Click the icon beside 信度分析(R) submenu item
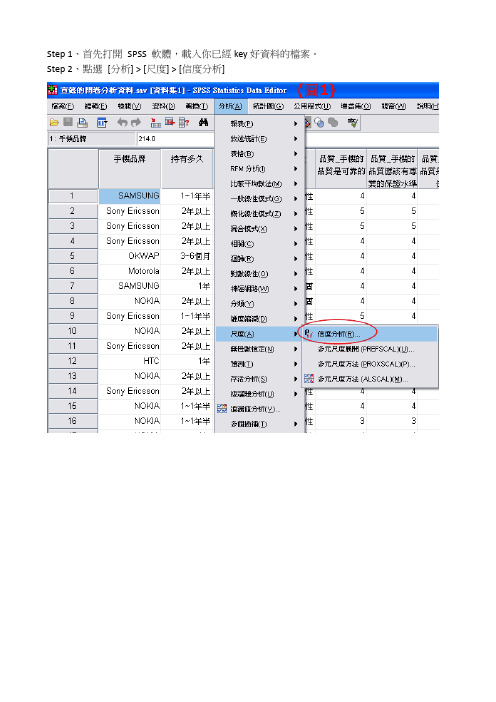The width and height of the screenshot is (496, 702). [308, 334]
